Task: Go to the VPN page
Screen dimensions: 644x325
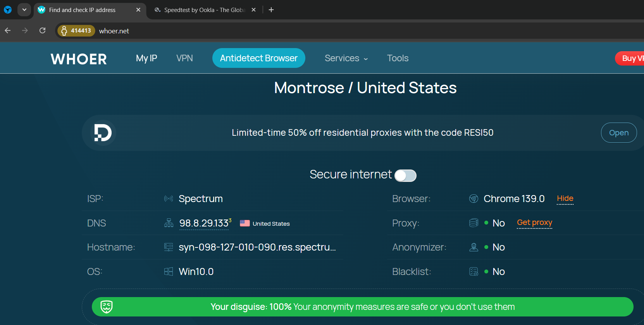Action: (x=184, y=58)
